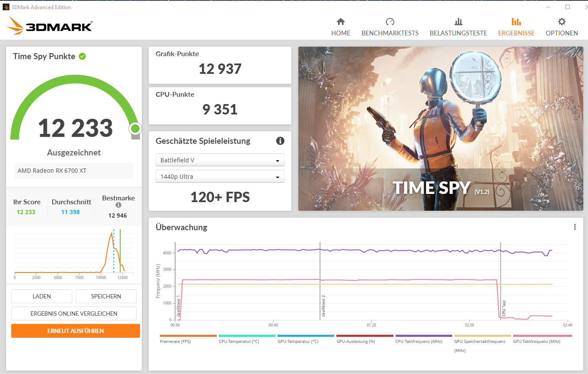This screenshot has height=374, width=588.
Task: Click the Grafik-Punkte value 12 937
Action: [220, 69]
